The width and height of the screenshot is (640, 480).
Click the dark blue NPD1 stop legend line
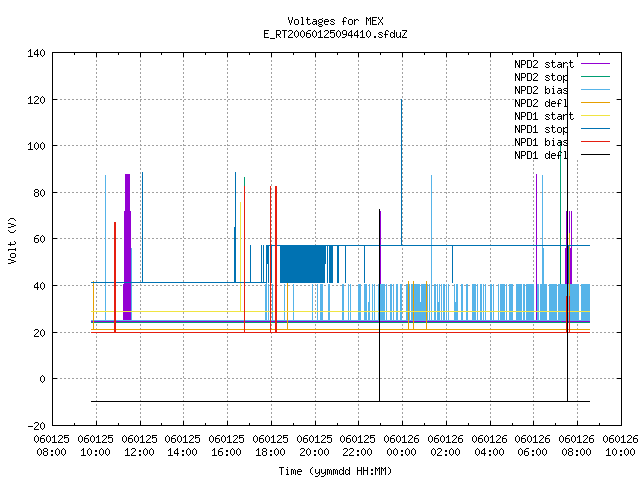tap(596, 129)
